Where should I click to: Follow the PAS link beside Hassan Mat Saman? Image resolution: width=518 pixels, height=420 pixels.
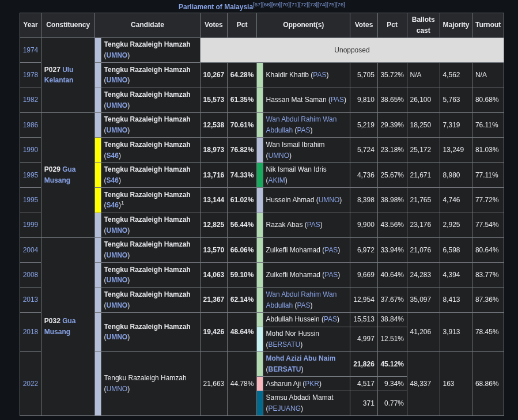tap(337, 100)
